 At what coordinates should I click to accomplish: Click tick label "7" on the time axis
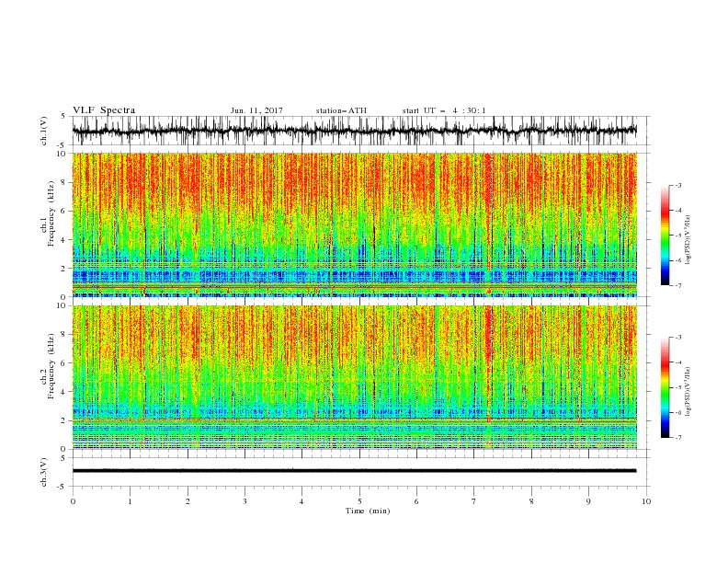tap(474, 501)
